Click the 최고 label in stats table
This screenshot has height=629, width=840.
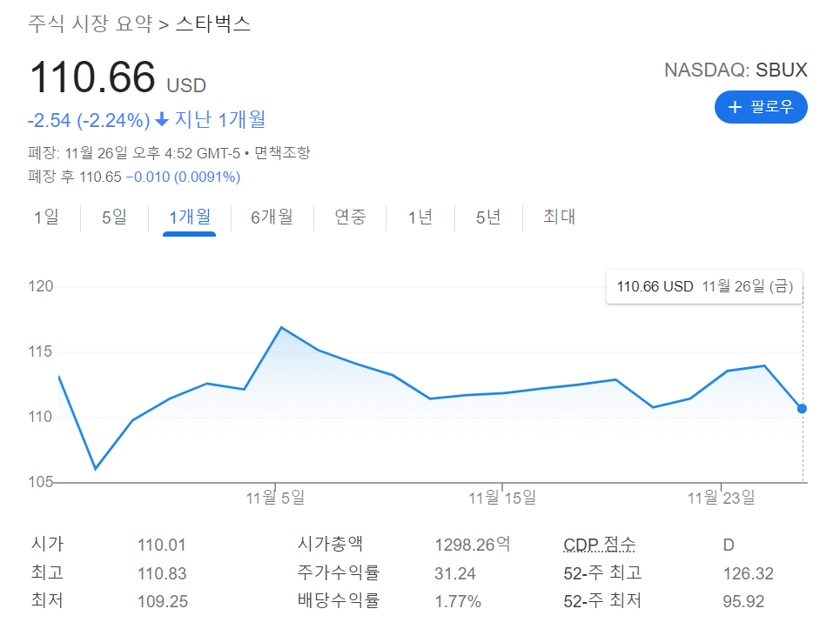(x=47, y=572)
